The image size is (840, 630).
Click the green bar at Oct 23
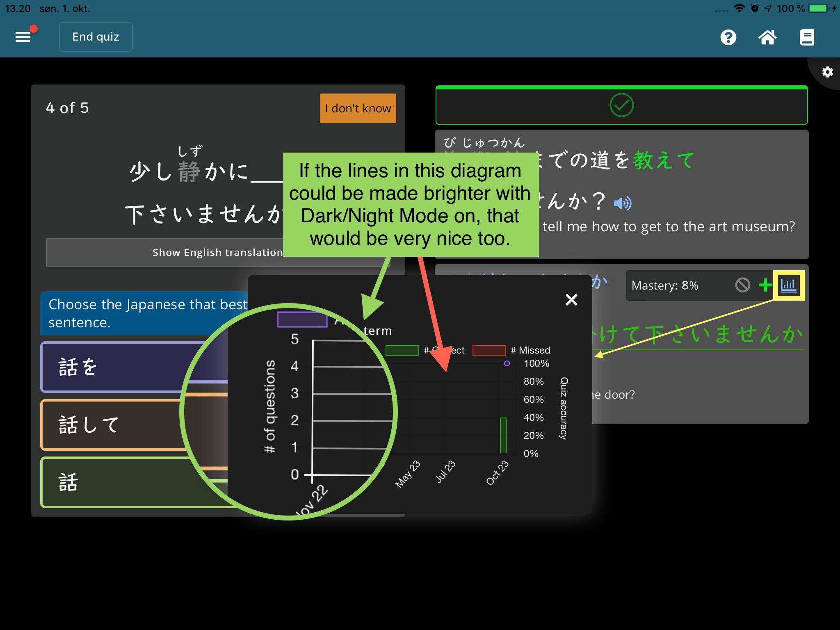coord(503,436)
